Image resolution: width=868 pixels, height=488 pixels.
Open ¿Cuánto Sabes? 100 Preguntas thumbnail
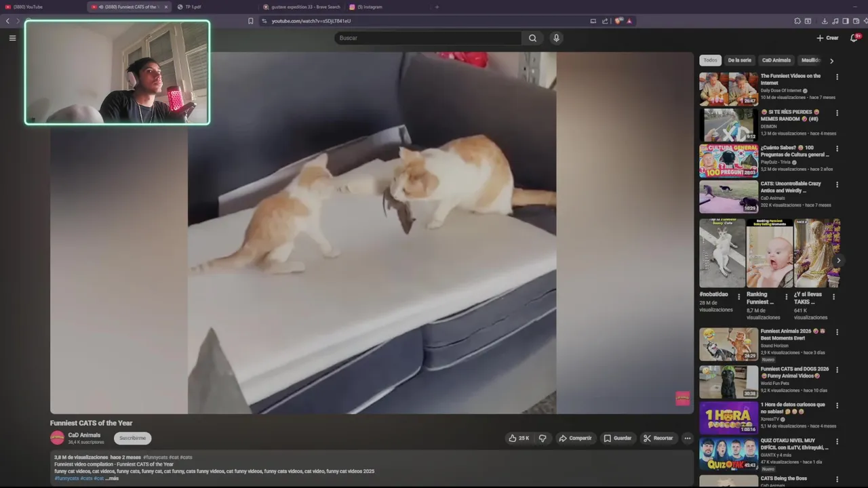728,161
